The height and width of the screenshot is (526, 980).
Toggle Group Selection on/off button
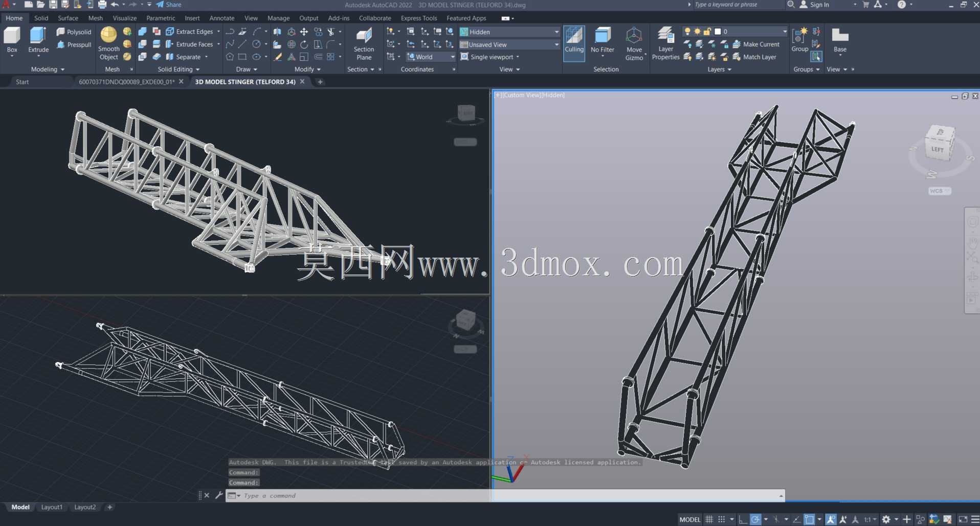[x=816, y=57]
